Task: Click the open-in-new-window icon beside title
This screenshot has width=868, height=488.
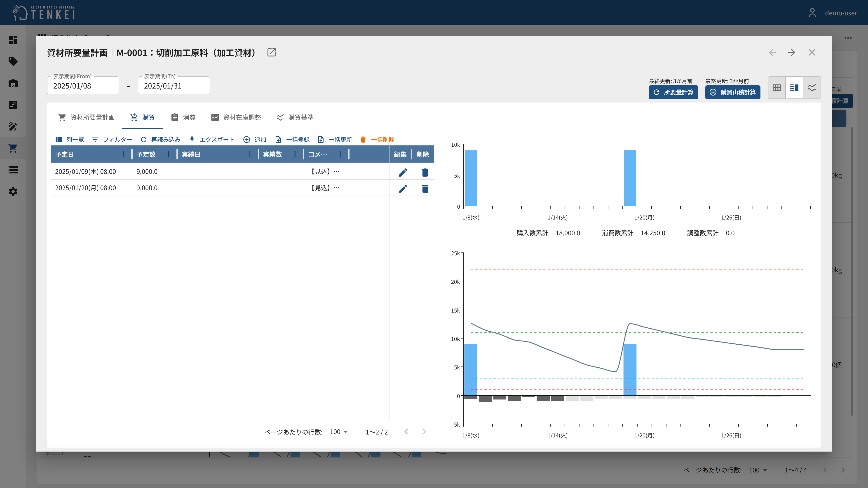Action: pos(271,53)
